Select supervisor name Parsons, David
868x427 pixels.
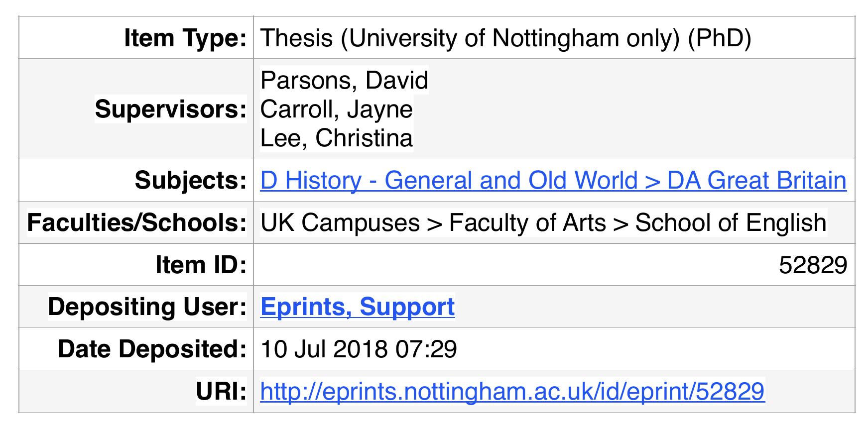344,80
